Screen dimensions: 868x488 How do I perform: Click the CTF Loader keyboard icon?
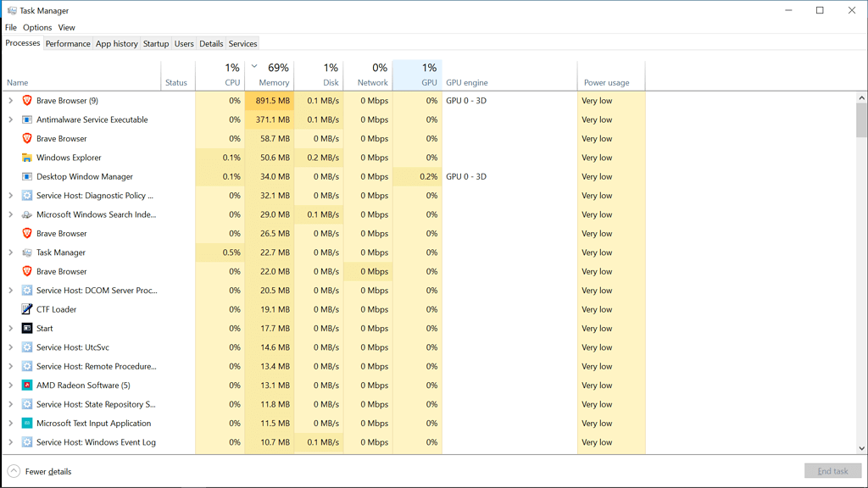[x=27, y=309]
